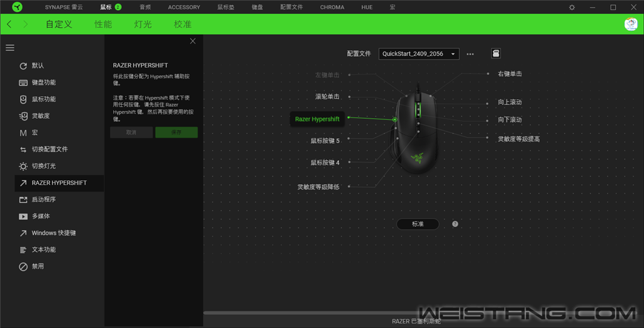Select 灵敏度 in the function list

tap(59, 116)
